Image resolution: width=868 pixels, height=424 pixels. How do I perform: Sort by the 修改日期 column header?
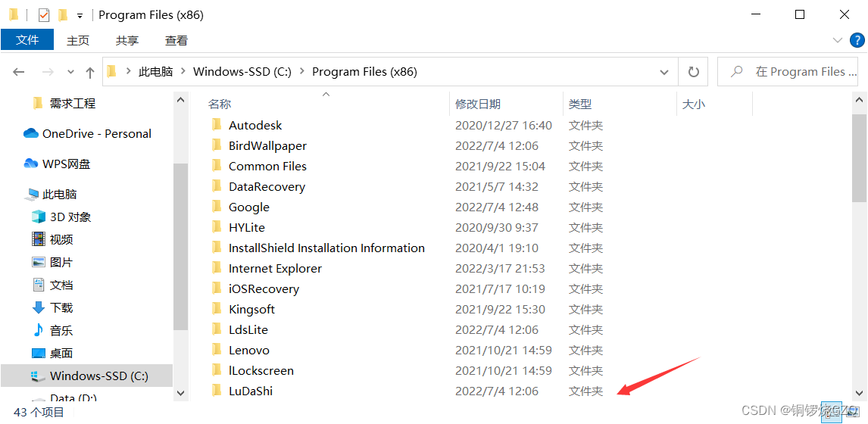478,104
